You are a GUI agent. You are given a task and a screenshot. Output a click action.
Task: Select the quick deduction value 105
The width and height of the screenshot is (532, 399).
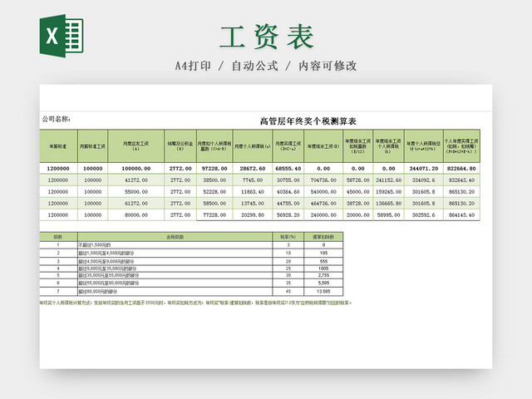[x=323, y=253]
